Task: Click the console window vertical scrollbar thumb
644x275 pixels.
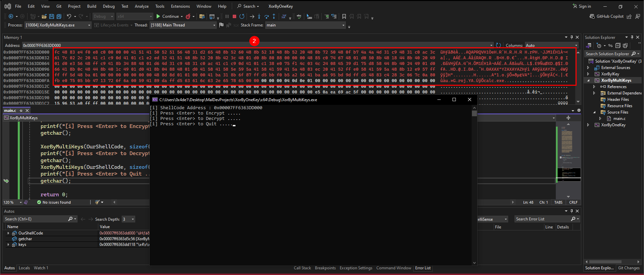Action: (x=474, y=113)
